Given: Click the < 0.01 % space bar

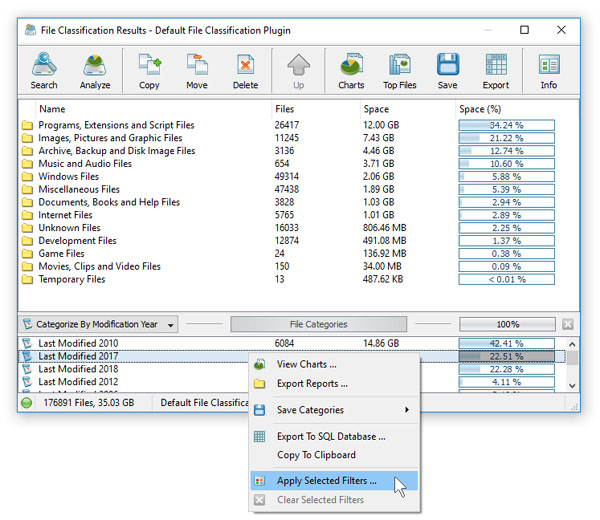Looking at the screenshot, I should click(507, 279).
